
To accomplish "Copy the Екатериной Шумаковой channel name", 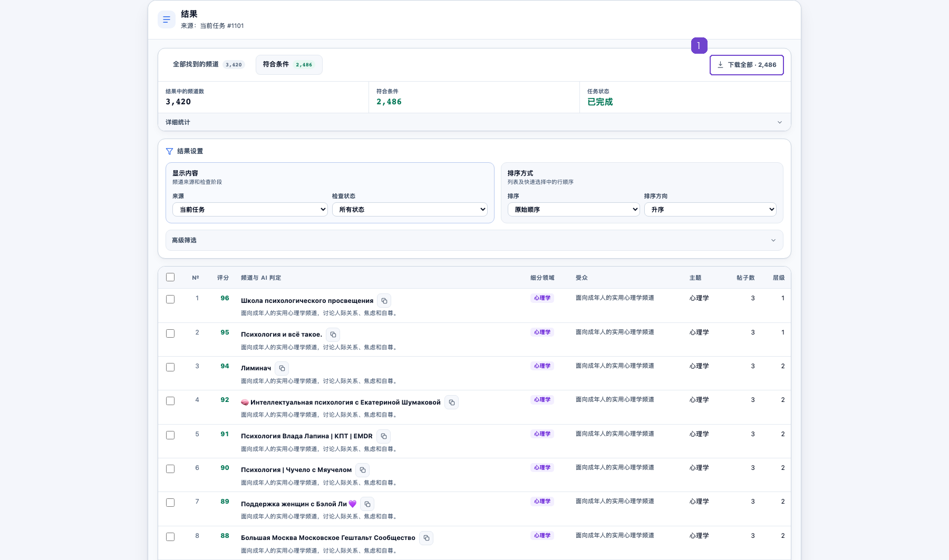I will (452, 402).
